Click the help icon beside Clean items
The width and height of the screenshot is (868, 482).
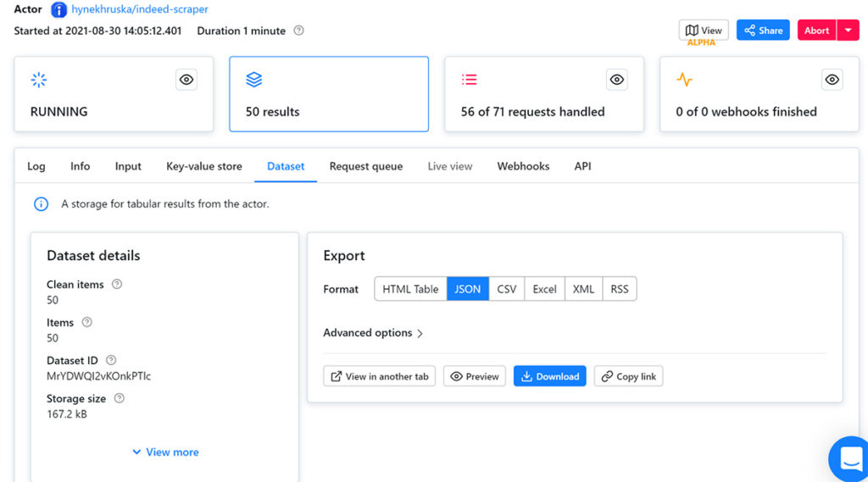coord(117,285)
